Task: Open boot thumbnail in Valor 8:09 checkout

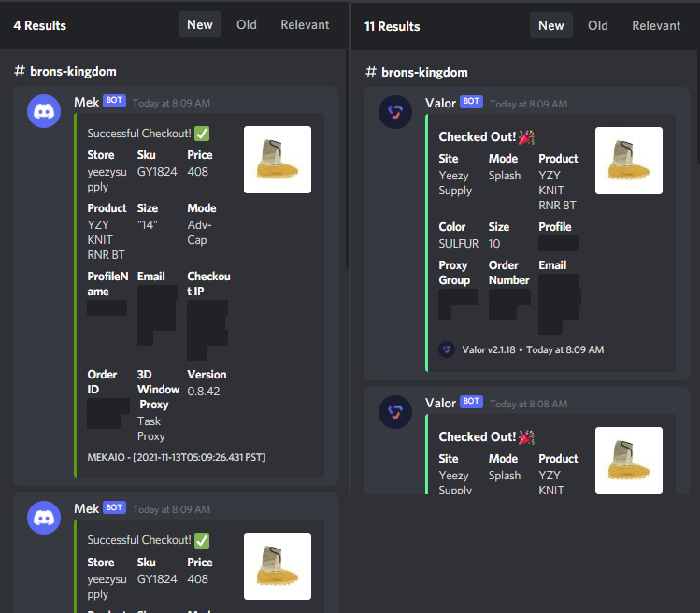Action: pos(629,161)
